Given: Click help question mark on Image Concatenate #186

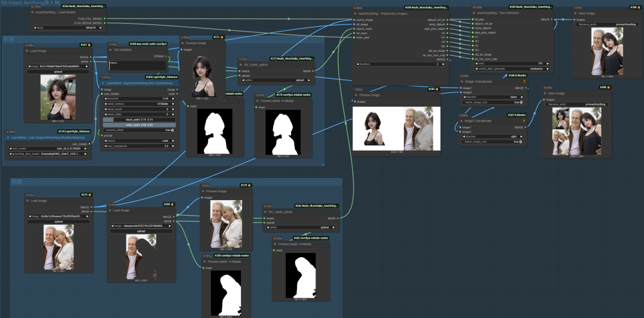Looking at the screenshot, I should (524, 82).
